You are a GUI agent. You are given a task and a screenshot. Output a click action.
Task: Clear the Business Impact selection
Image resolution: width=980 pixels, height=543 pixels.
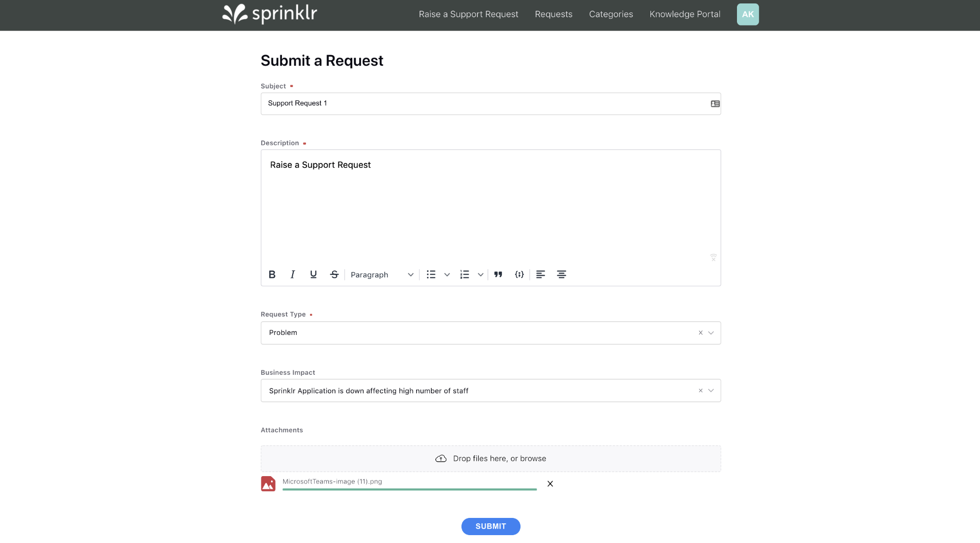point(701,391)
